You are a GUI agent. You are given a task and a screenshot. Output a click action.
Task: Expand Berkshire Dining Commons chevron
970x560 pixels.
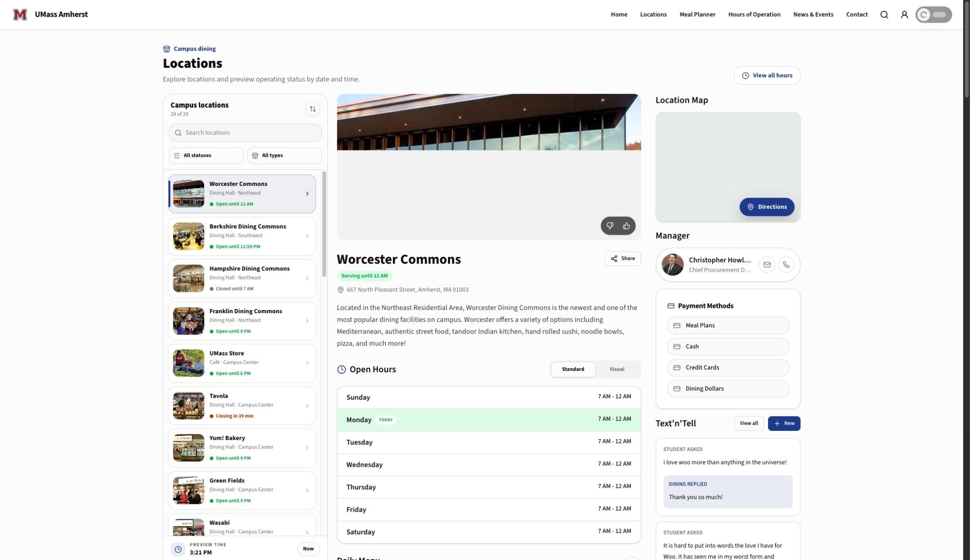(x=307, y=236)
